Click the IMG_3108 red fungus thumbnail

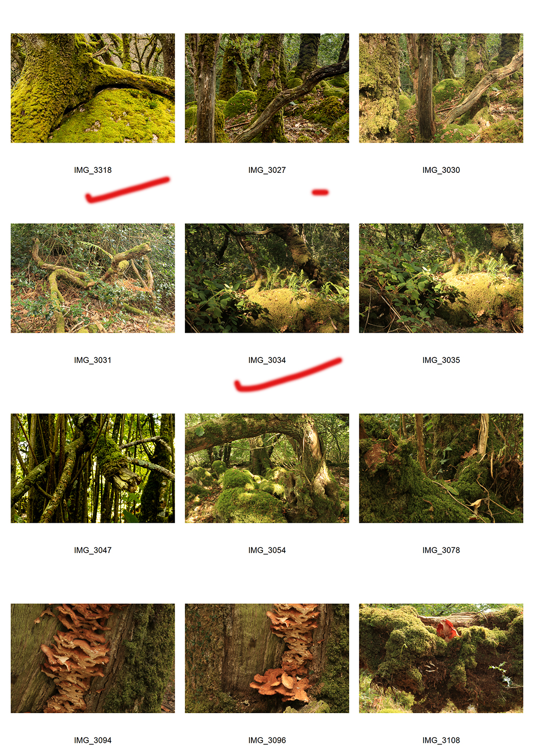pos(441,658)
